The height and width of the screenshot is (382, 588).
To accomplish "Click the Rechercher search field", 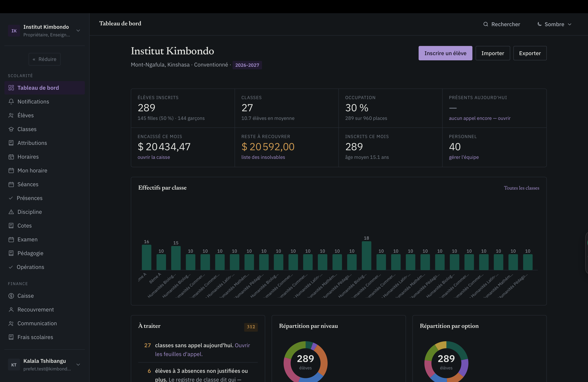I will click(x=502, y=24).
